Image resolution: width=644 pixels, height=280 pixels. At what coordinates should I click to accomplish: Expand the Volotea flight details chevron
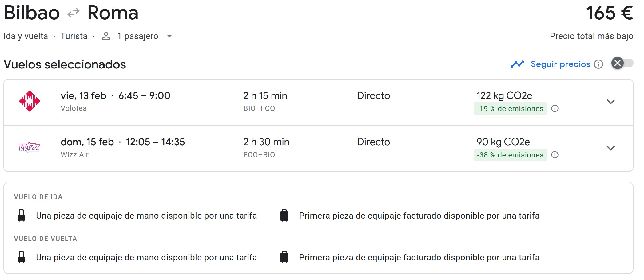610,102
